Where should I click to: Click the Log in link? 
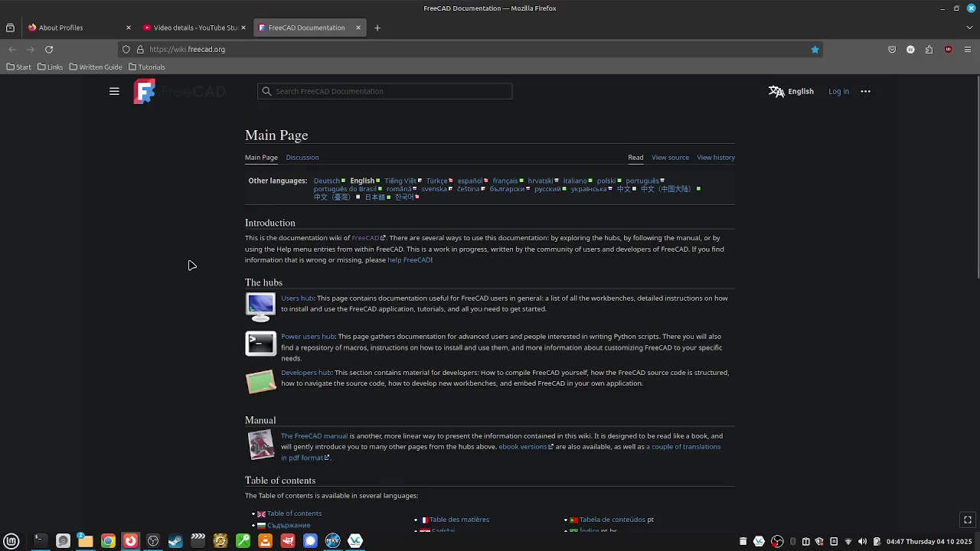838,91
